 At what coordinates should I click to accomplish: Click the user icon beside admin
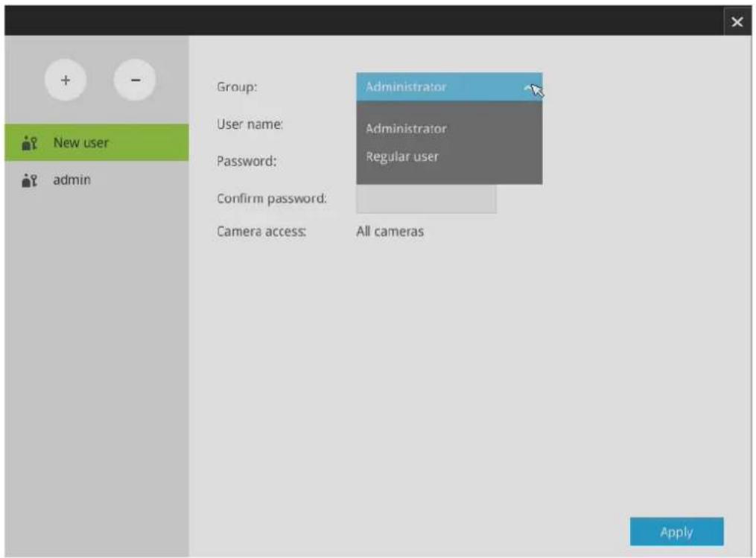pyautogui.click(x=29, y=180)
